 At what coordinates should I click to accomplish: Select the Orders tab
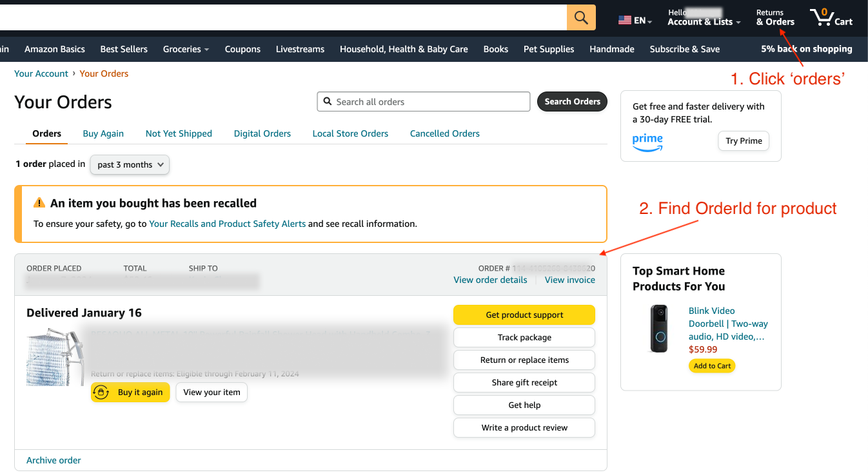[47, 133]
